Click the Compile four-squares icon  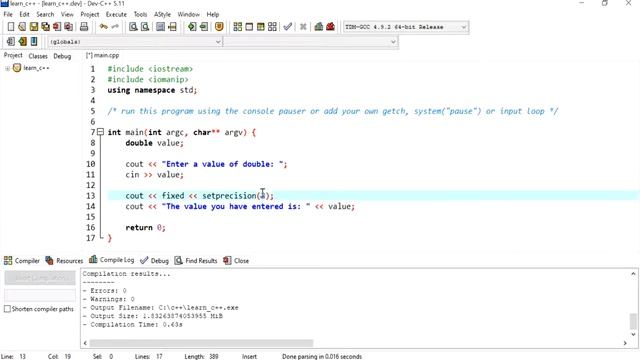pos(238,27)
